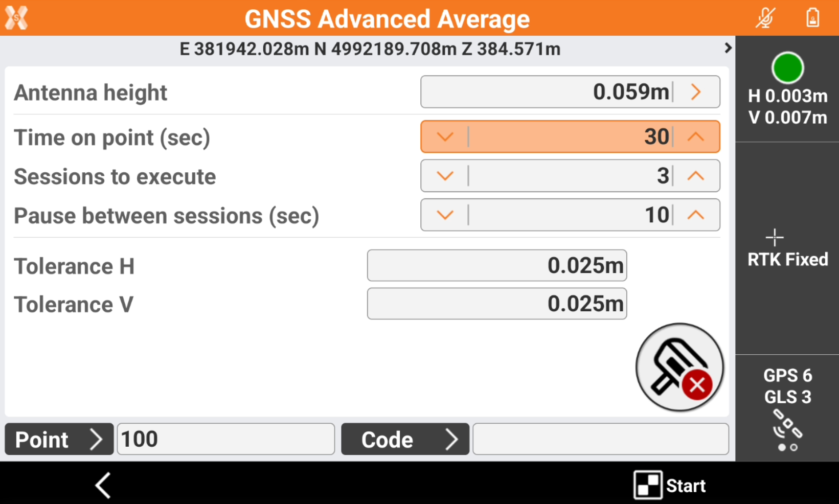Open the Point selection button
The image size is (839, 504).
click(x=59, y=439)
